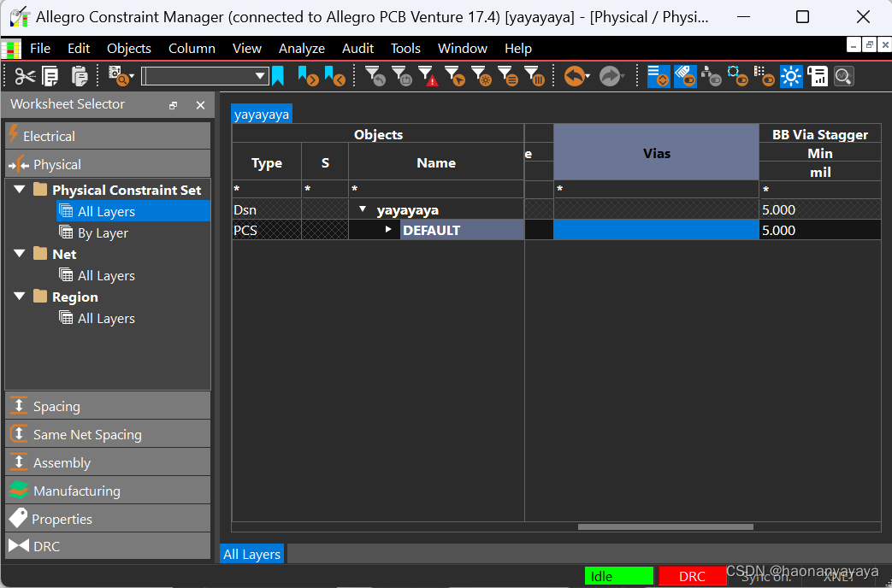Image resolution: width=892 pixels, height=588 pixels.
Task: Open the Analyze menu
Action: click(302, 49)
